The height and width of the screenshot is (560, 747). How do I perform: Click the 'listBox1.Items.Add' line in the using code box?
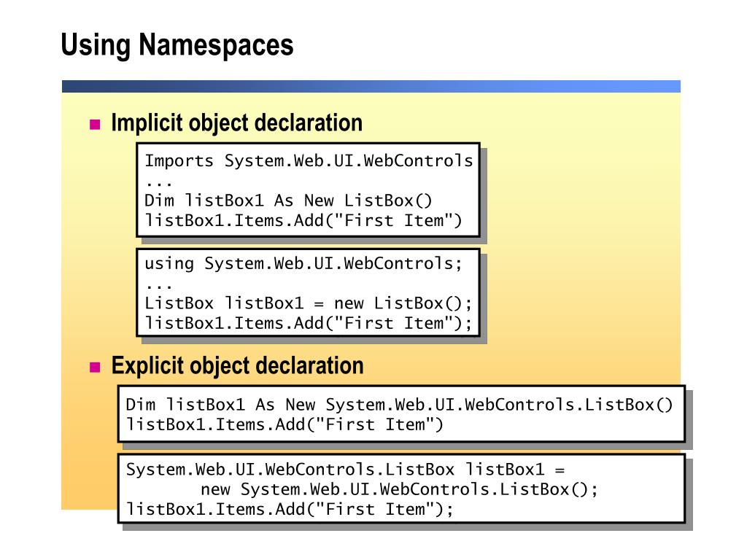(309, 323)
